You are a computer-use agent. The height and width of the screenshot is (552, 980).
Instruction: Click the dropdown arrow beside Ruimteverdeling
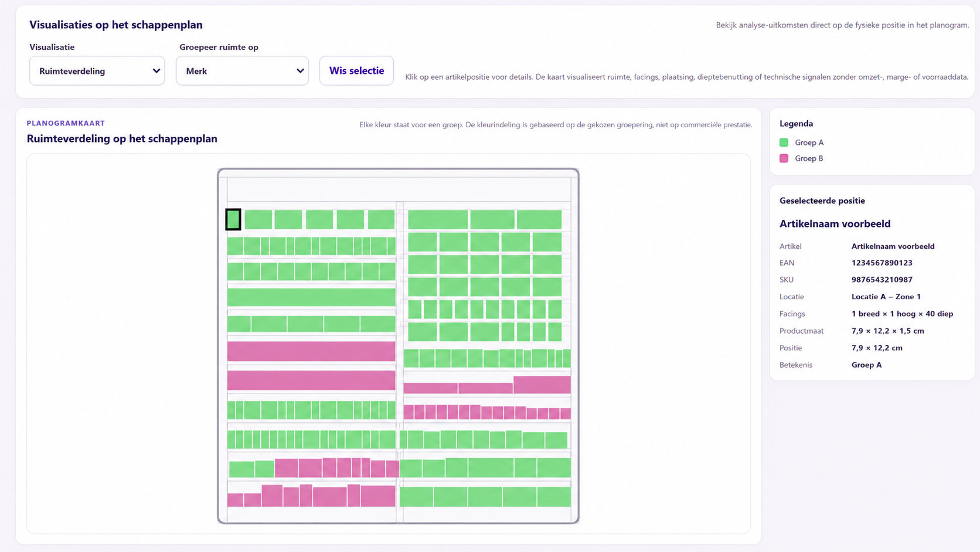pyautogui.click(x=156, y=71)
